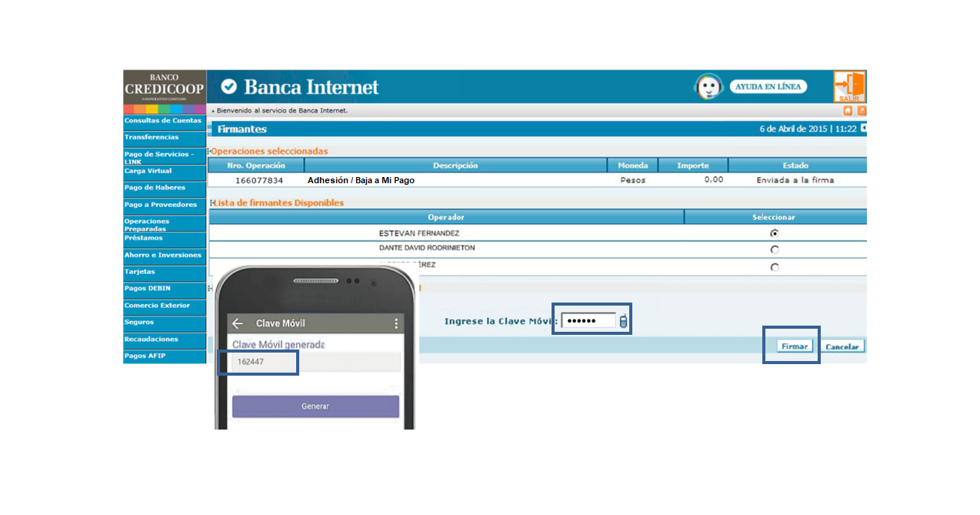Open help with orange question mark icon

[x=862, y=111]
